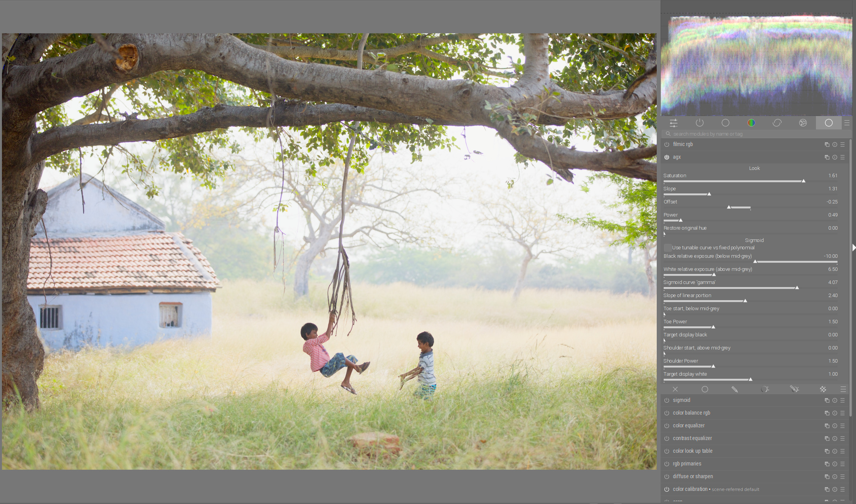Expand the color equalizer module
The height and width of the screenshot is (504, 856).
tap(688, 426)
